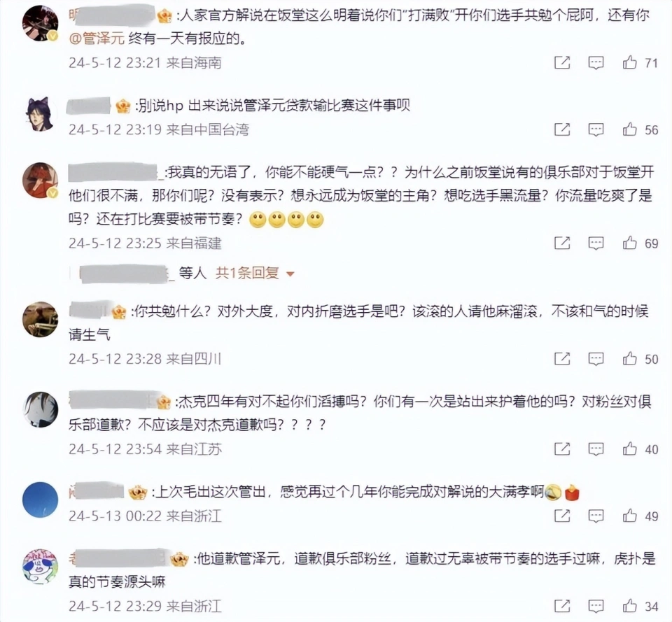
Task: Reply to the 00:22 comment from 浙江
Action: click(x=596, y=516)
